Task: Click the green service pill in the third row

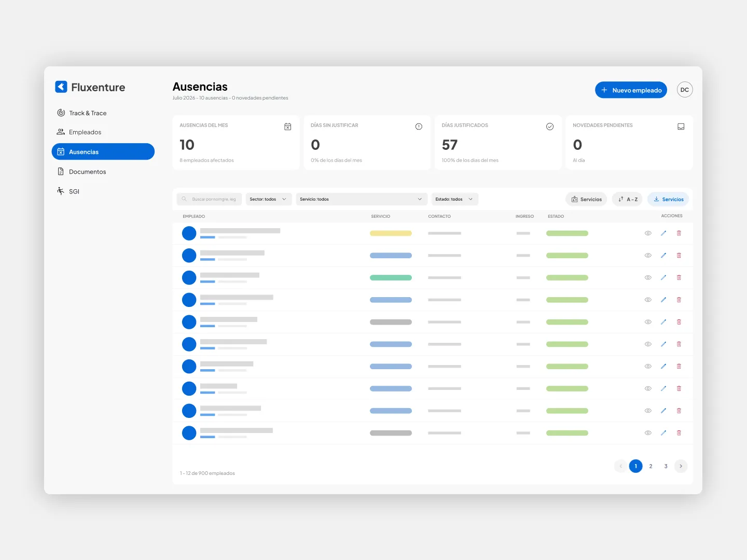Action: click(391, 278)
